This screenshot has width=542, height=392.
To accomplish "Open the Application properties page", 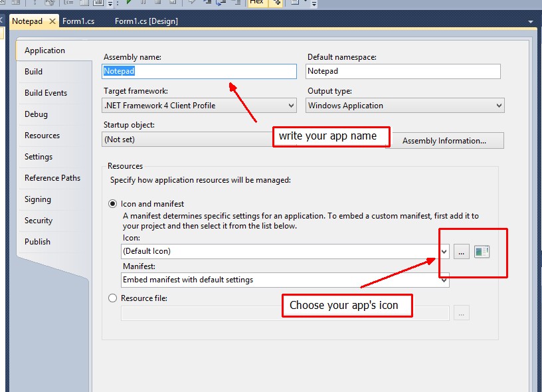I will [54, 50].
